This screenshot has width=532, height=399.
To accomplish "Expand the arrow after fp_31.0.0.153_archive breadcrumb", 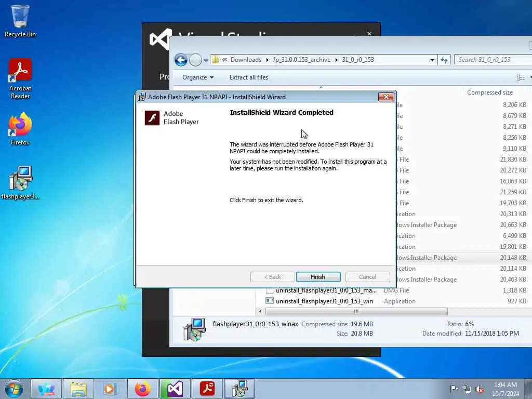I will coord(336,60).
